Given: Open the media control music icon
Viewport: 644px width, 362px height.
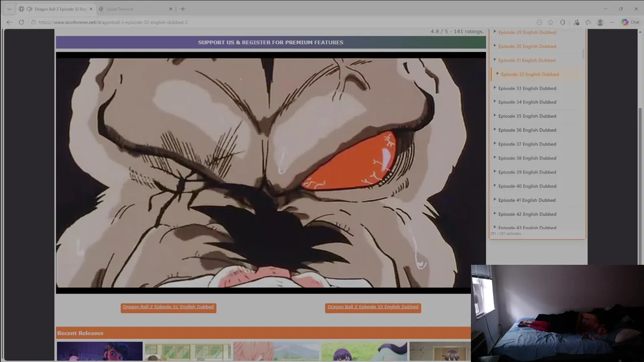Looking at the screenshot, I should pos(577,22).
